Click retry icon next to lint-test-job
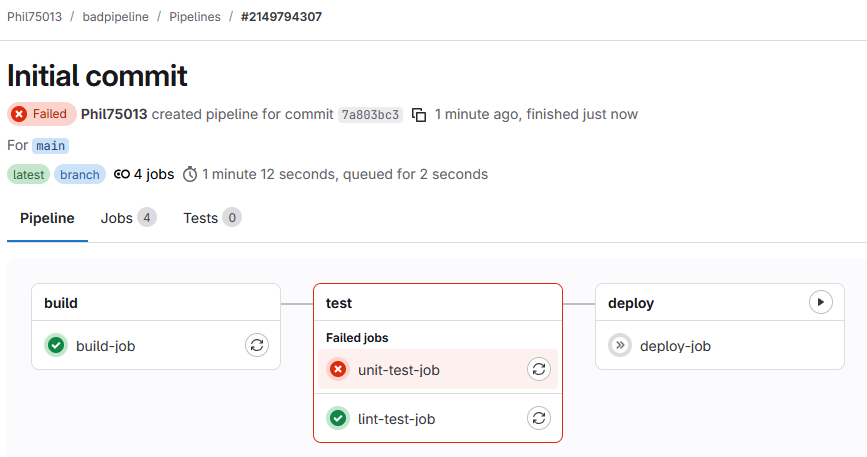Screen dimensions: 867x457 click(539, 419)
